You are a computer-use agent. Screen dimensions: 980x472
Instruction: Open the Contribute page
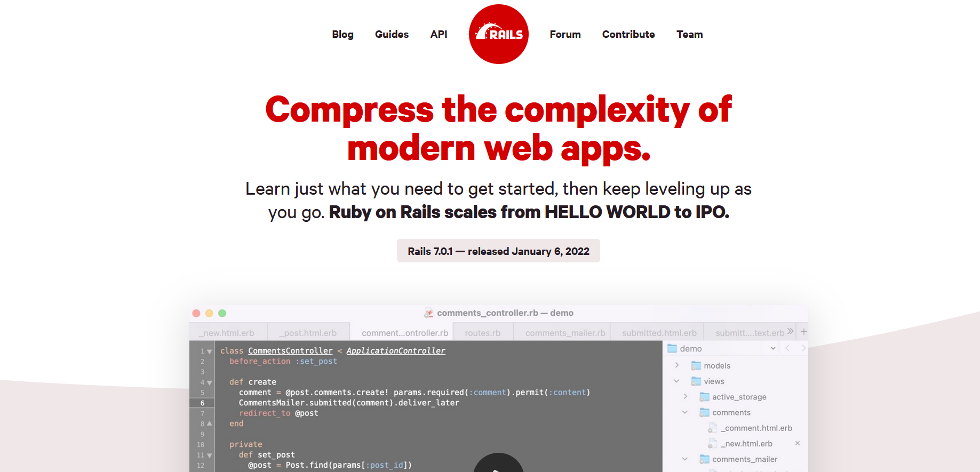(x=628, y=34)
